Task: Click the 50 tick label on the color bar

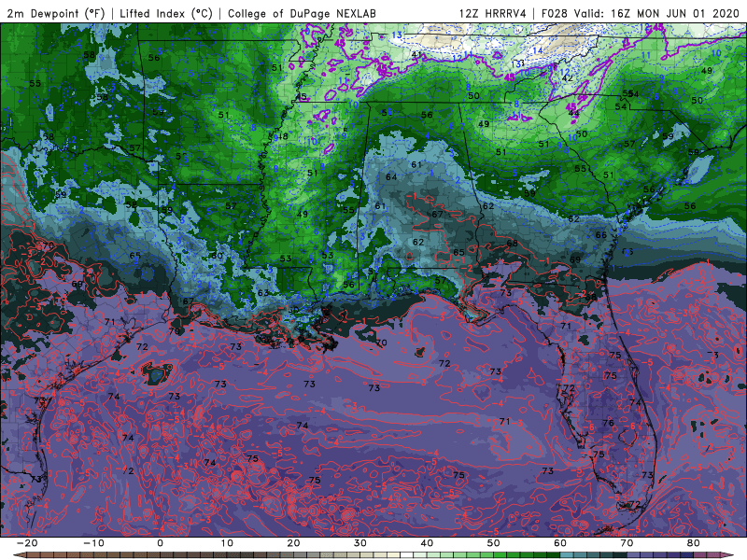Action: point(494,543)
